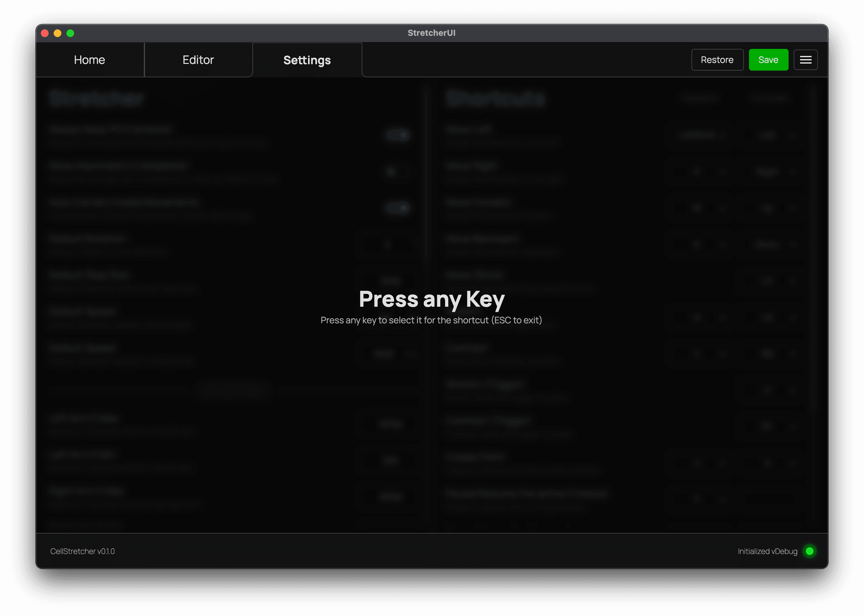Open the hamburger menu

click(806, 60)
